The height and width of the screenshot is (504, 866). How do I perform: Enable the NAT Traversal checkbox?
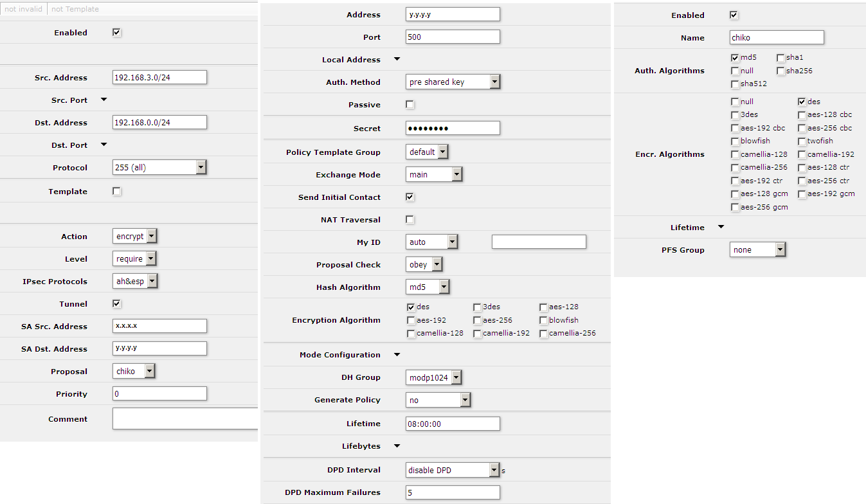tap(410, 220)
